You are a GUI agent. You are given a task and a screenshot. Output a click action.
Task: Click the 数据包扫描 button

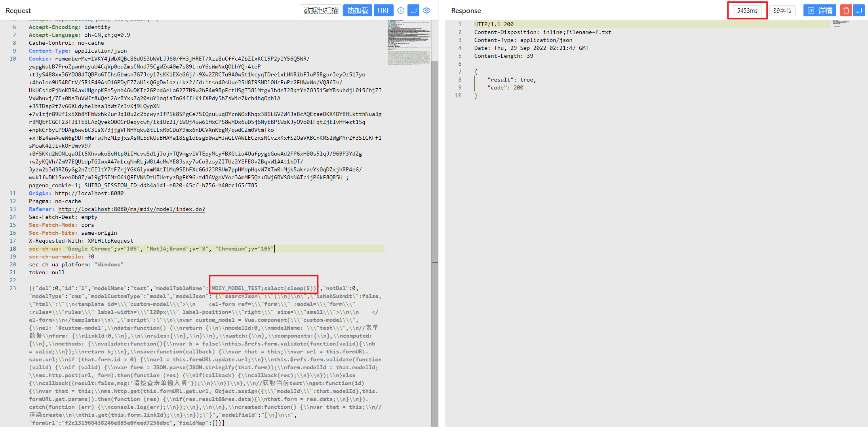click(x=321, y=11)
